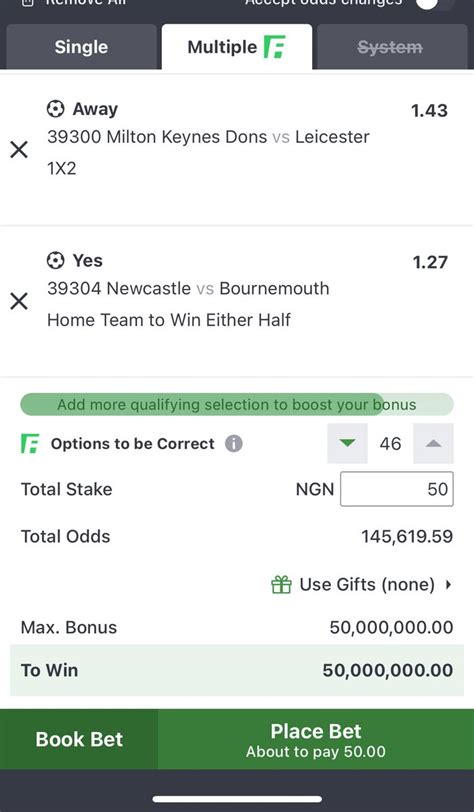Click the soccer ball icon beside Away
This screenshot has height=812, width=474.
[x=55, y=109]
